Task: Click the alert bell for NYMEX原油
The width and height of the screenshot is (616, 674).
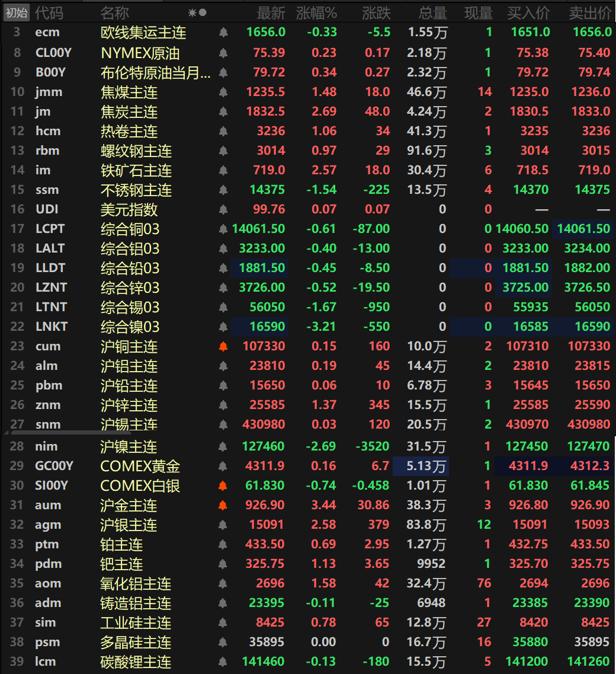Action: click(223, 52)
